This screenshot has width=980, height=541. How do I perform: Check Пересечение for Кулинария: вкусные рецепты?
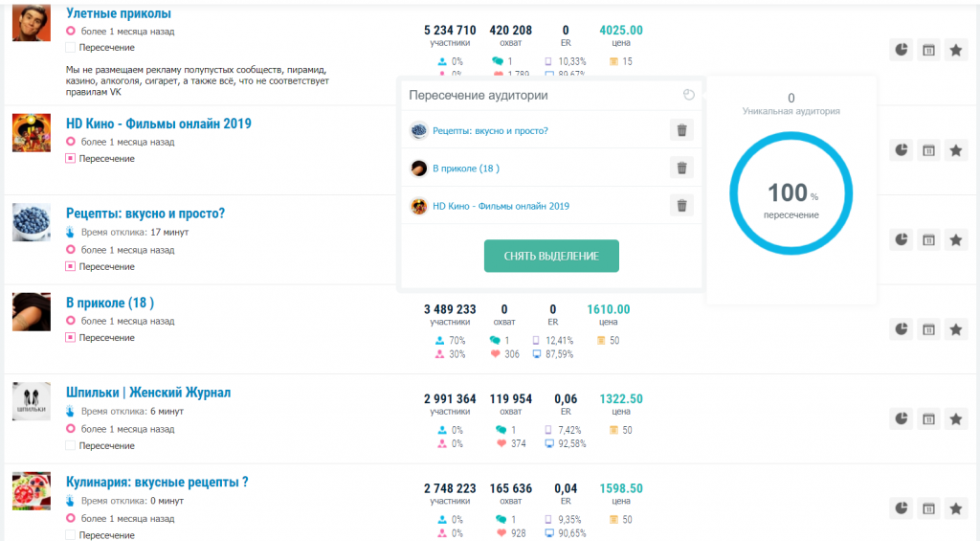tap(70, 534)
